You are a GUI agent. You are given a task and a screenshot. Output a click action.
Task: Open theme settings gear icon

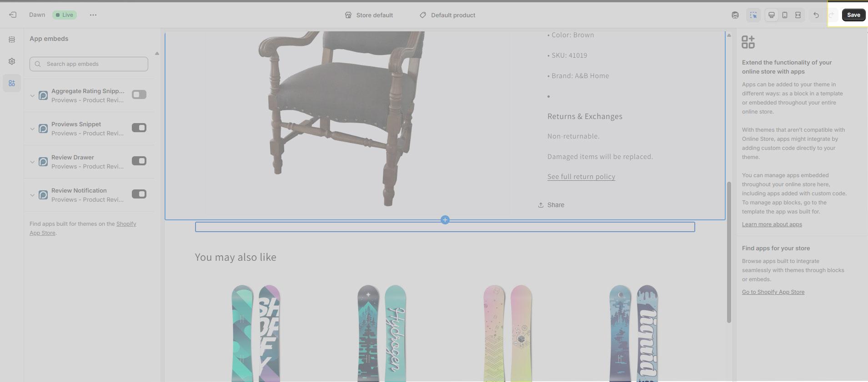(12, 61)
